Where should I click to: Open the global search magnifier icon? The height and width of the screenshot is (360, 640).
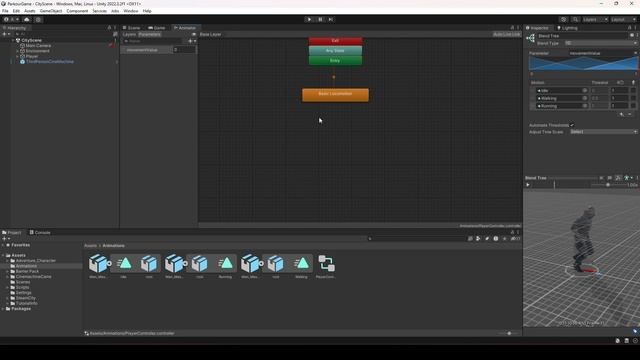[x=575, y=19]
